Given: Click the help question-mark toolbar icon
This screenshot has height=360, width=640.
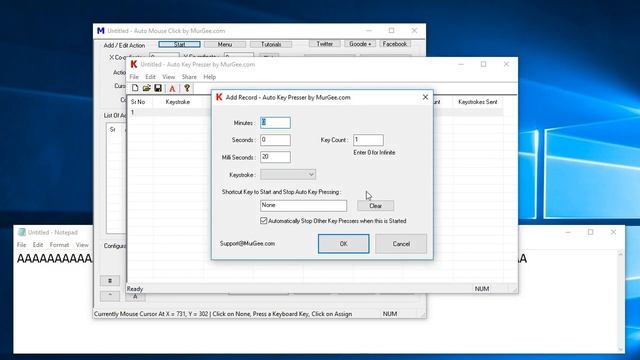Looking at the screenshot, I should point(187,88).
